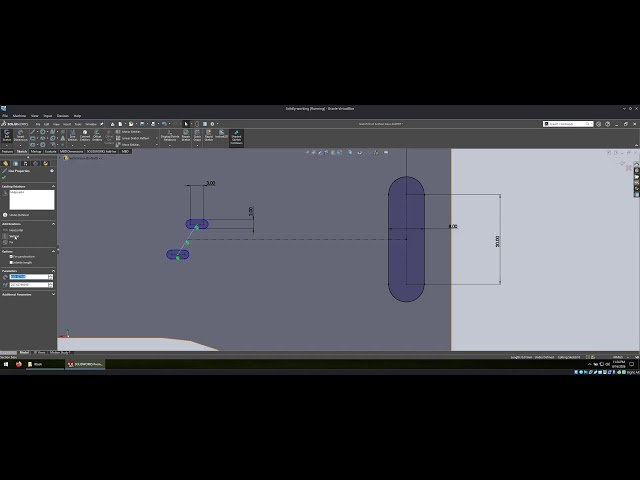Collapse the Options section

pos(53,251)
